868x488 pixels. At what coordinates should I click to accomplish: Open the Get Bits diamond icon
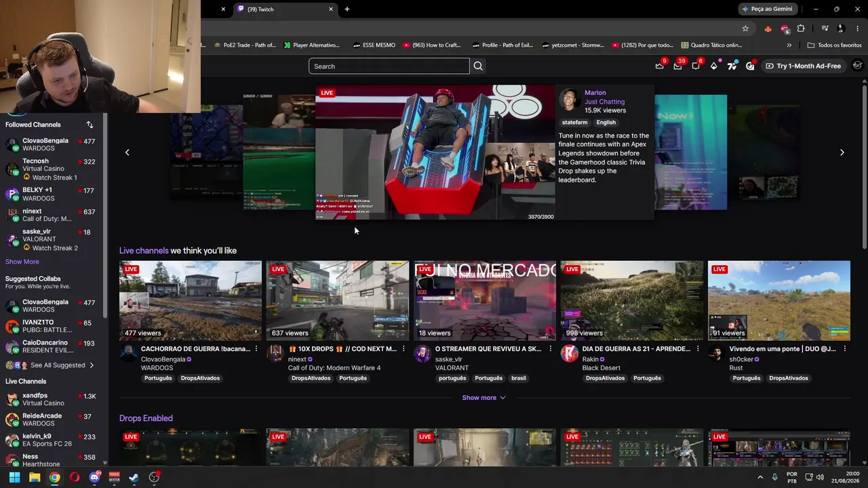[714, 66]
